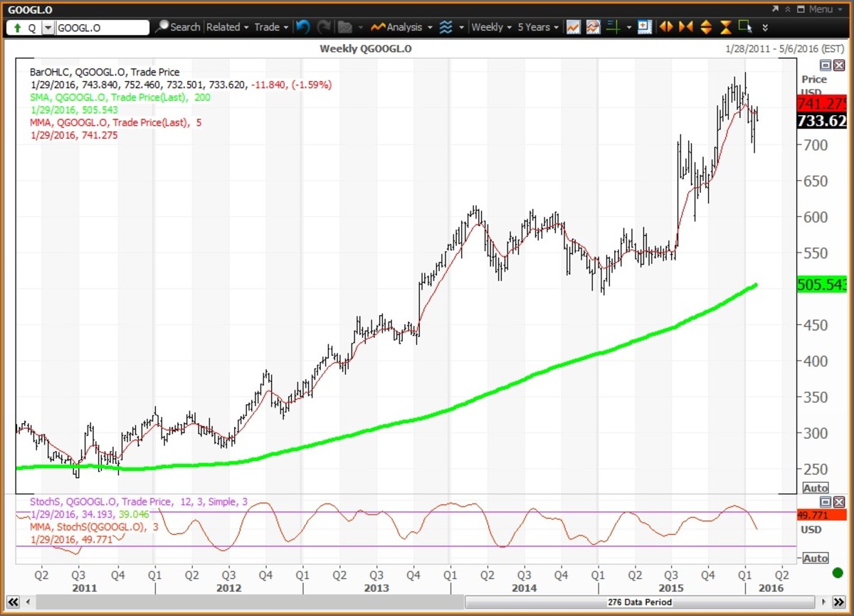854x616 pixels.
Task: Click the vertical compress orange arrows icon
Action: (726, 27)
